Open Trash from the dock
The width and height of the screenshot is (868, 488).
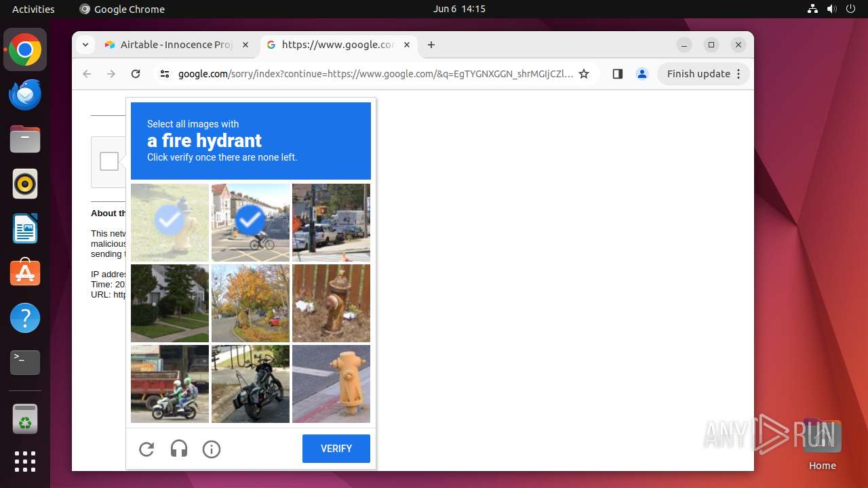click(x=25, y=419)
